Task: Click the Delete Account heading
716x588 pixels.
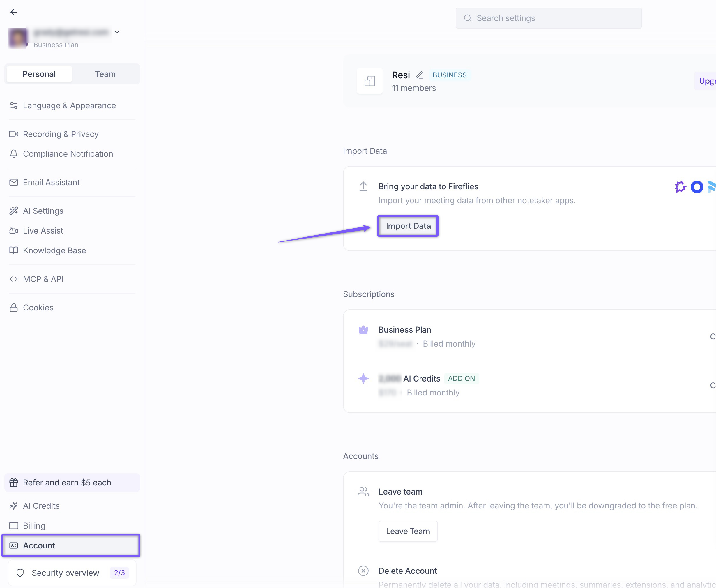Action: click(407, 571)
